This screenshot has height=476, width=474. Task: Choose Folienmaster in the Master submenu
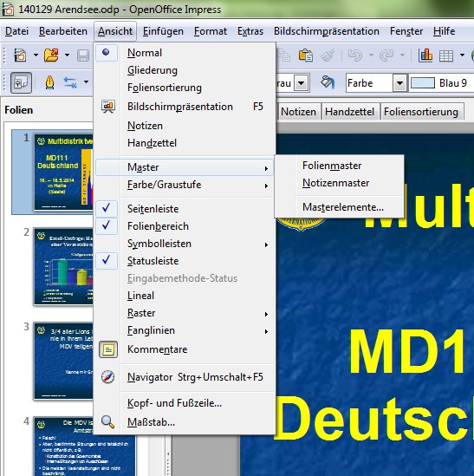340,166
